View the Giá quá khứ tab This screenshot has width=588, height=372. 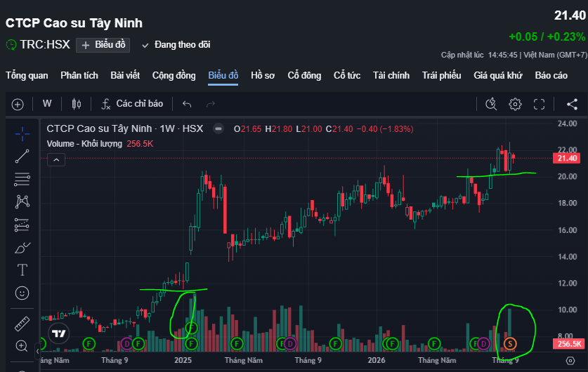[x=498, y=76]
